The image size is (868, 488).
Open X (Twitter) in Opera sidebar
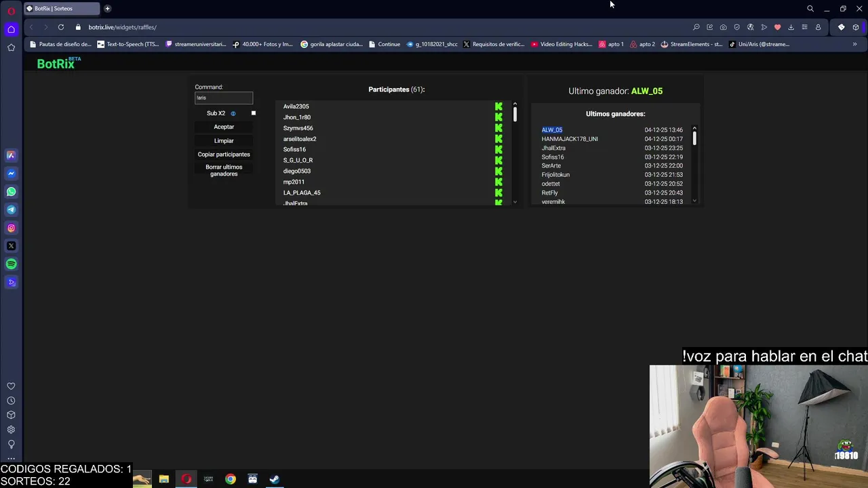coord(11,246)
